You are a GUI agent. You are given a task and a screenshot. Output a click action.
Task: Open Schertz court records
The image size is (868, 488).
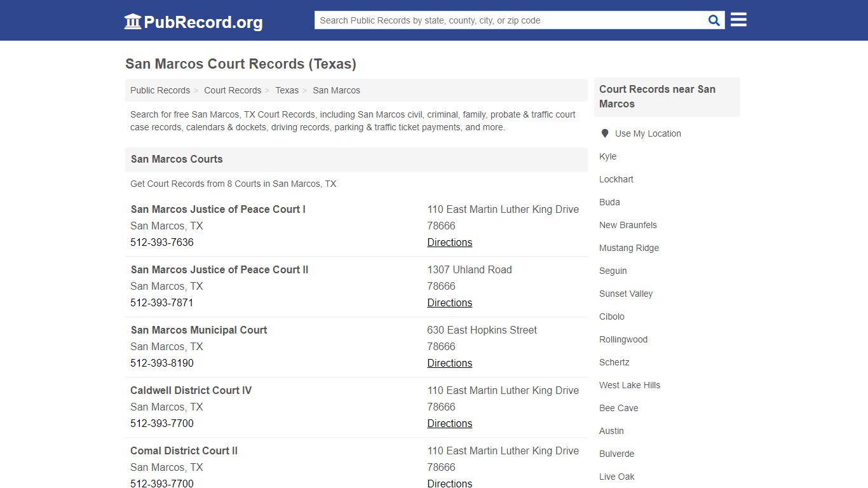614,362
